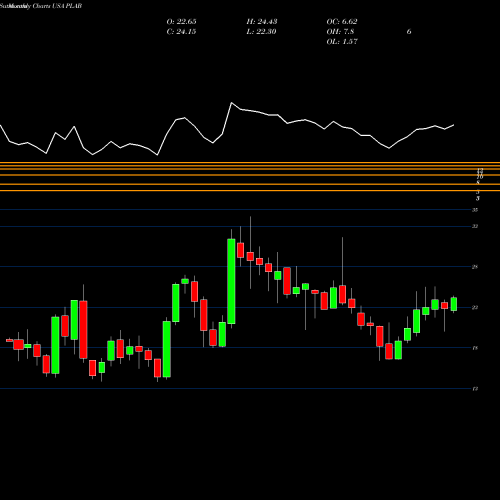Image resolution: width=500 pixels, height=500 pixels.
Task: Click the 'H: 24.43' high price value
Action: coord(262,22)
